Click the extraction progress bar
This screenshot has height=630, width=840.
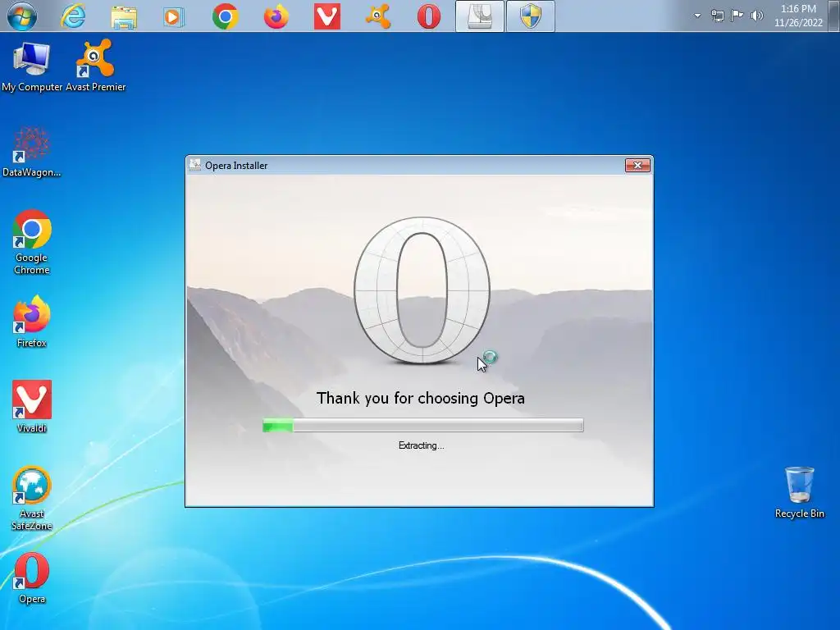coord(422,426)
